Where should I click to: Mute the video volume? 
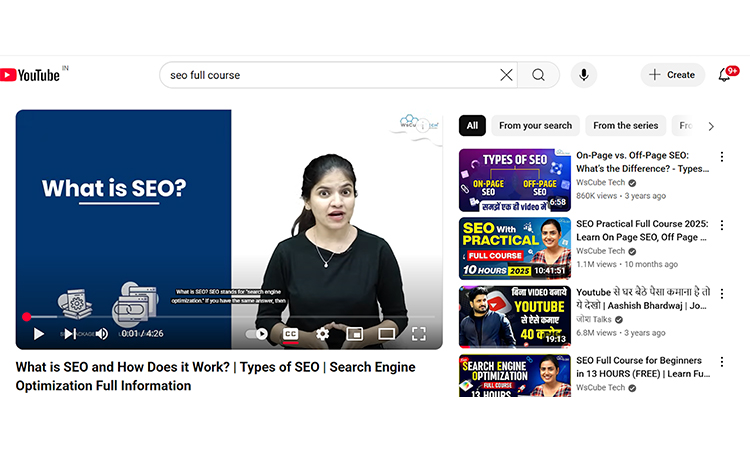tap(101, 334)
